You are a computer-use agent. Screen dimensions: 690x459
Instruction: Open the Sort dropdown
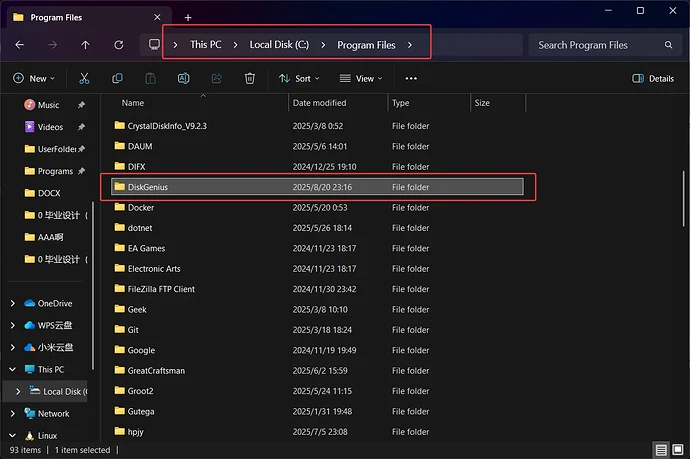pyautogui.click(x=296, y=78)
